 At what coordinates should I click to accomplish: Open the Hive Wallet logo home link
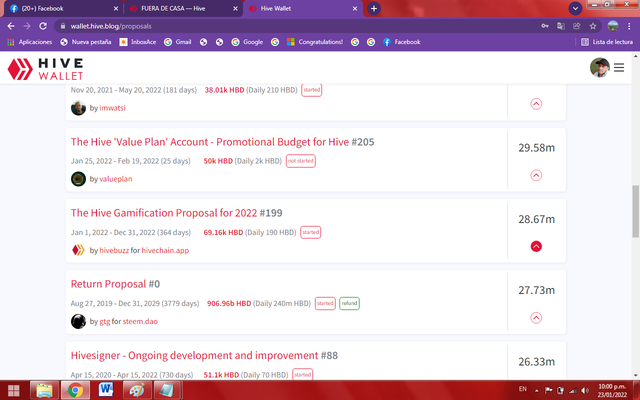pos(45,69)
